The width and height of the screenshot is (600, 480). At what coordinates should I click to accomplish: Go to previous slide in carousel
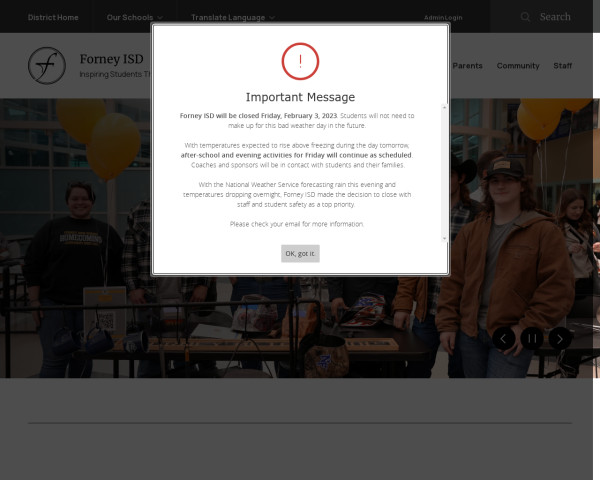[504, 338]
